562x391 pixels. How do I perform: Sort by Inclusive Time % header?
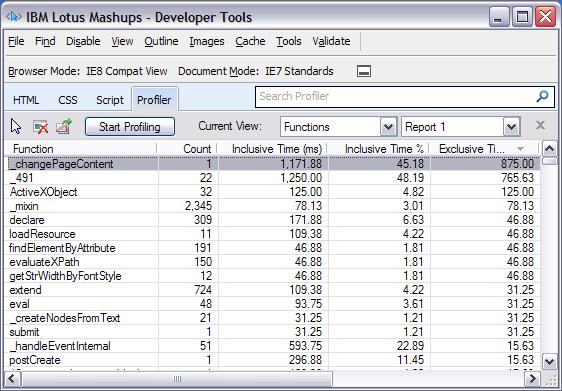(378, 149)
